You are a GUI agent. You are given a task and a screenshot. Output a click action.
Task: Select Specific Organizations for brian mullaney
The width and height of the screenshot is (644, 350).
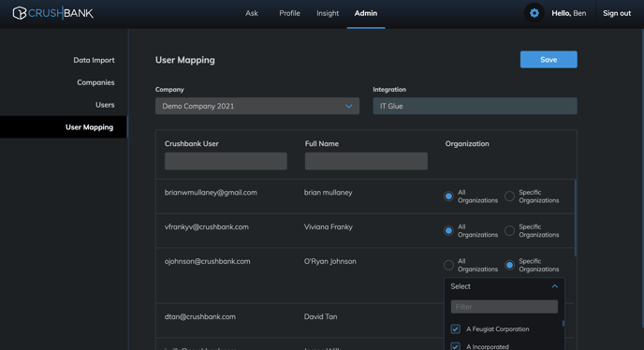coord(509,197)
